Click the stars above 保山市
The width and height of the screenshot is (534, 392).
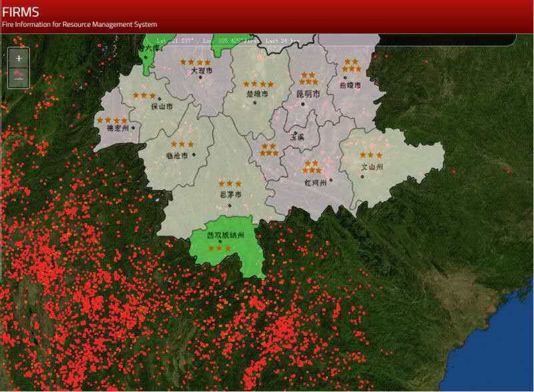click(144, 95)
